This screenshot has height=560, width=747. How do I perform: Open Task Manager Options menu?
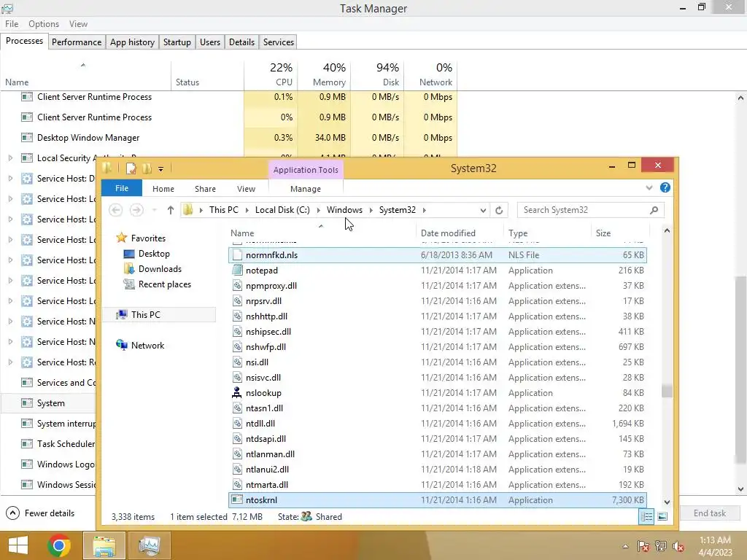[x=44, y=24]
